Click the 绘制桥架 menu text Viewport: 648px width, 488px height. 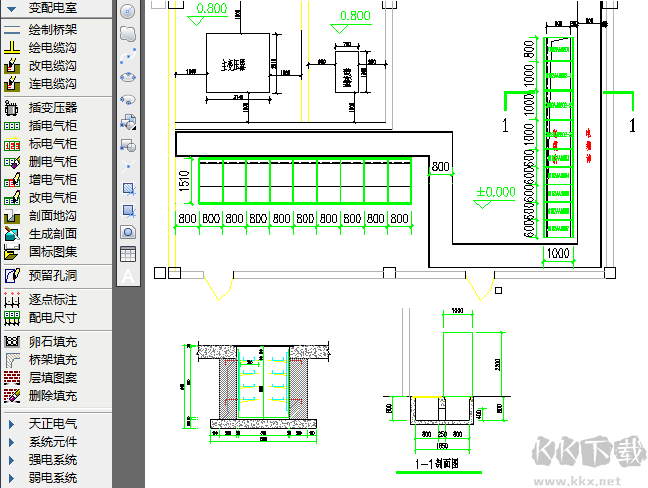53,30
